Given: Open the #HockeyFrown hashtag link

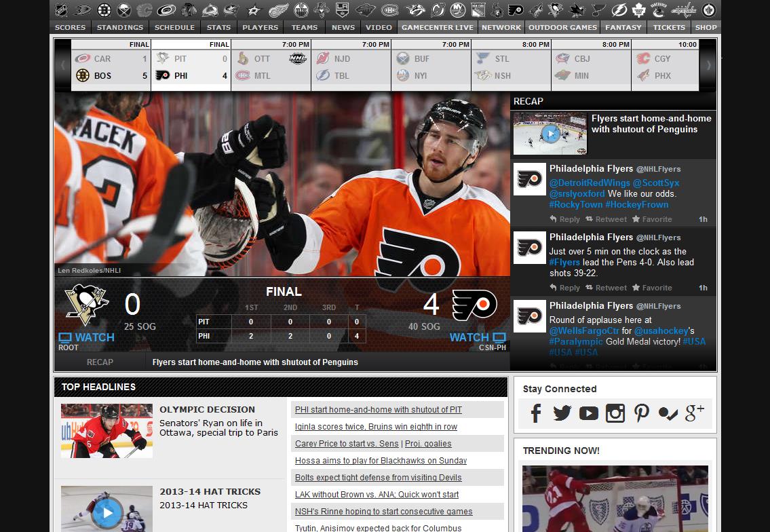Looking at the screenshot, I should pyautogui.click(x=637, y=204).
